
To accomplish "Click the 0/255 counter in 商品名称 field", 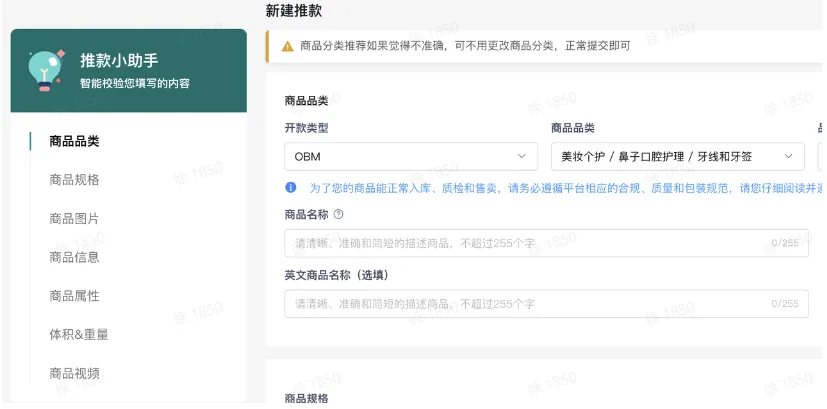I will tap(785, 243).
